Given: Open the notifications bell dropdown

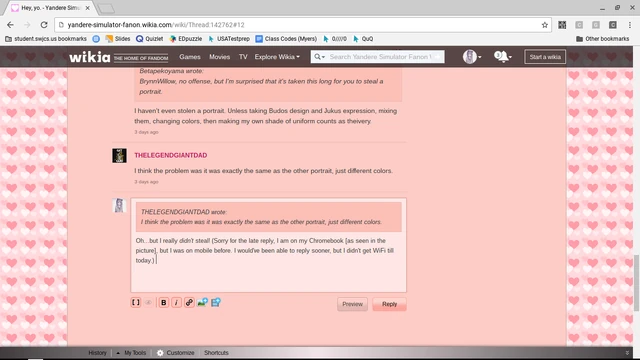Looking at the screenshot, I should pos(502,57).
